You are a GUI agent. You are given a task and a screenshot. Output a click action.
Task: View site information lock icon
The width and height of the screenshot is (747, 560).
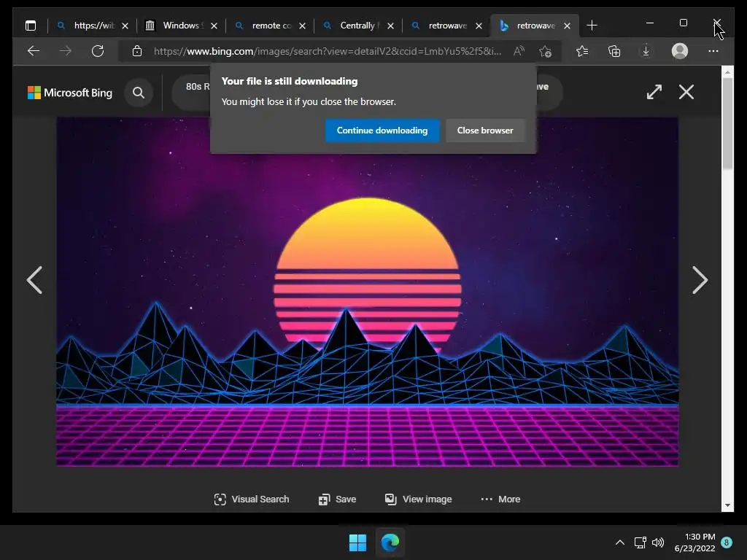pos(137,51)
